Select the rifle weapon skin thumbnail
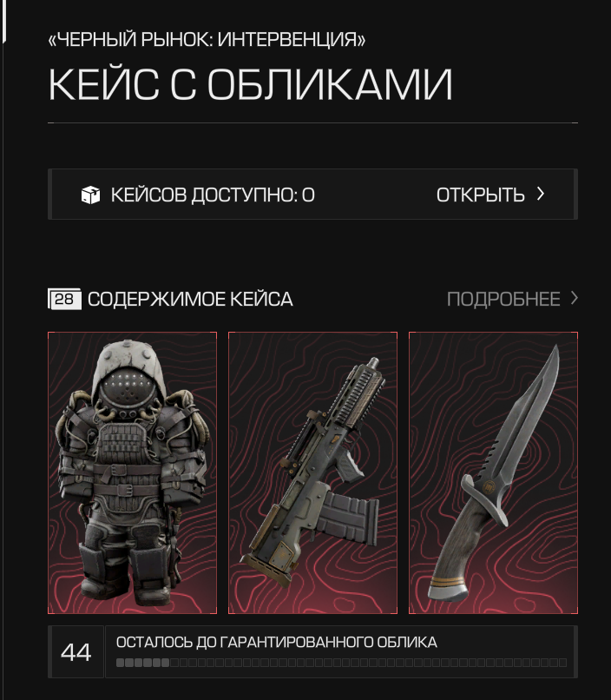This screenshot has height=700, width=611. [312, 472]
